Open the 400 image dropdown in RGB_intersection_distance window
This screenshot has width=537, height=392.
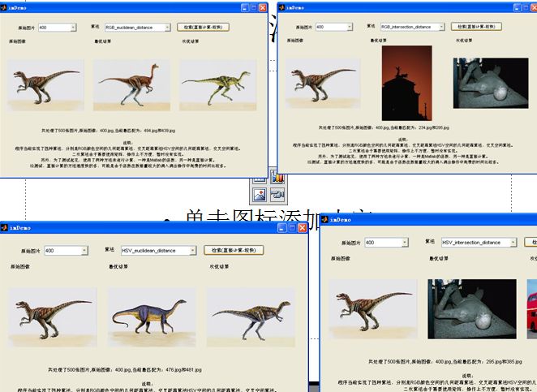[x=350, y=27]
